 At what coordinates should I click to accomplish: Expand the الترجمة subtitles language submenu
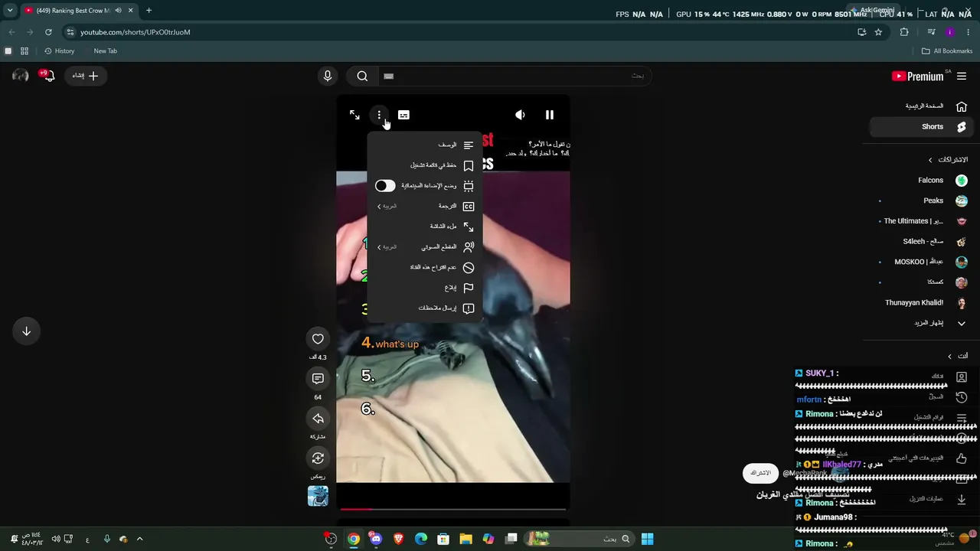[x=425, y=207]
